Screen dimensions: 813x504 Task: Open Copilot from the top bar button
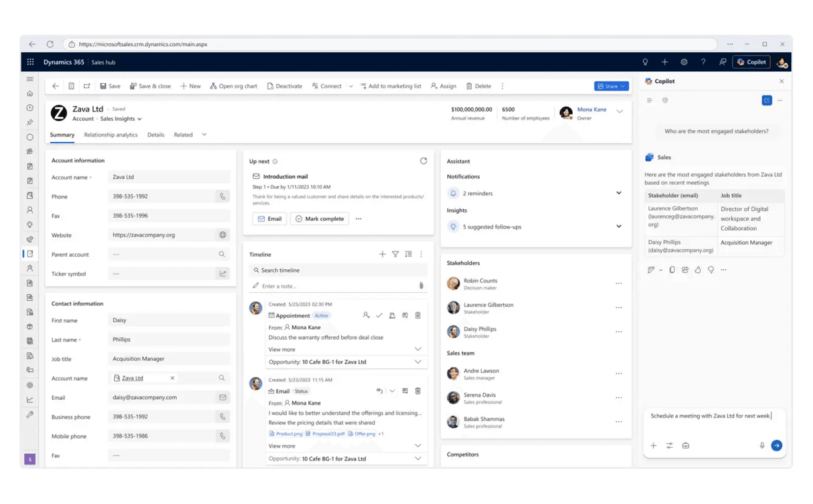coord(752,62)
